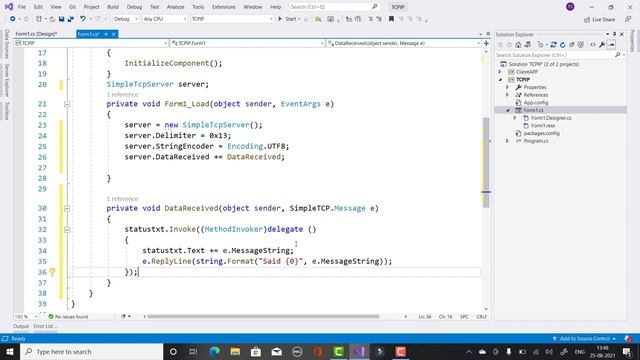Collapse the Form1_Load method outline

(67, 104)
